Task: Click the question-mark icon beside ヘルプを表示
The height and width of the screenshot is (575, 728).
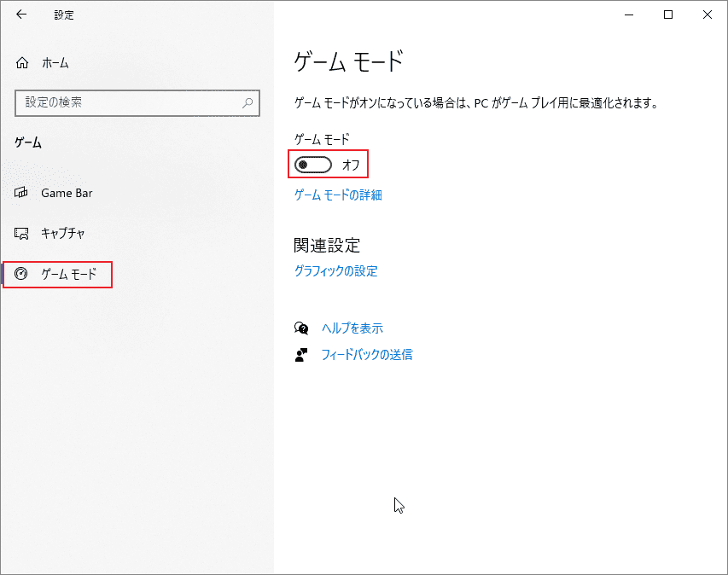Action: pos(301,328)
